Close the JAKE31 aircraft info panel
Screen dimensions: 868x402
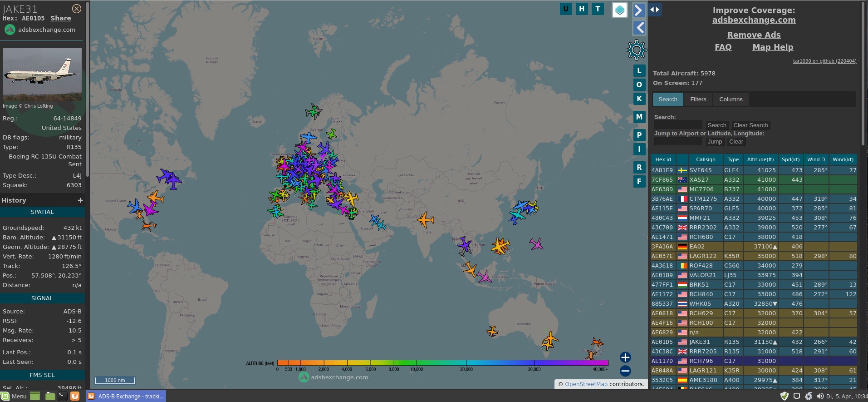click(77, 9)
